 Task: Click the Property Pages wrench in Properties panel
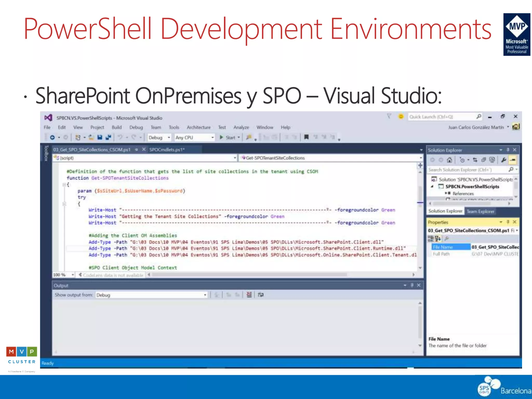(447, 238)
